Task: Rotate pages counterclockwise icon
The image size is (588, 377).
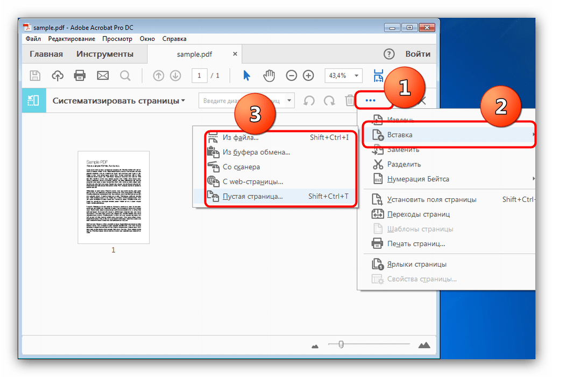Action: point(309,101)
